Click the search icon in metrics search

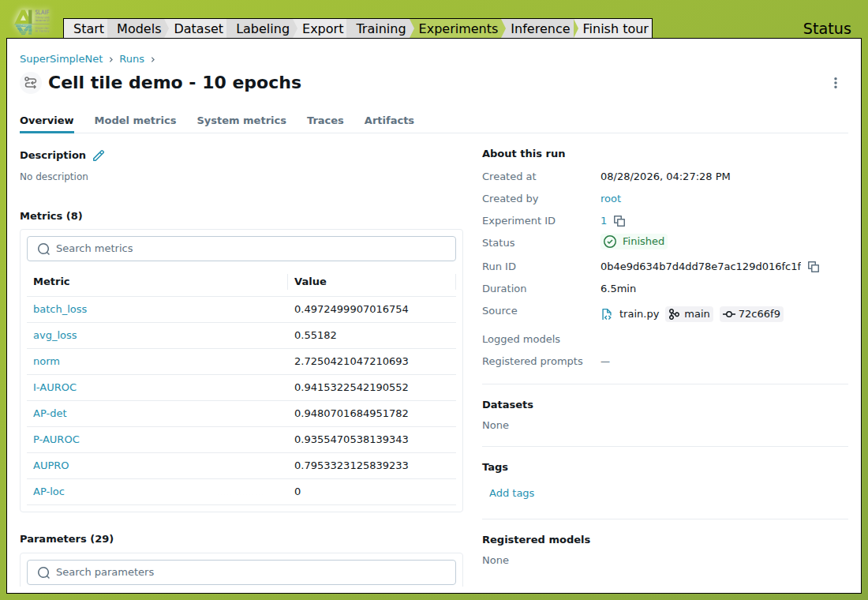point(43,249)
